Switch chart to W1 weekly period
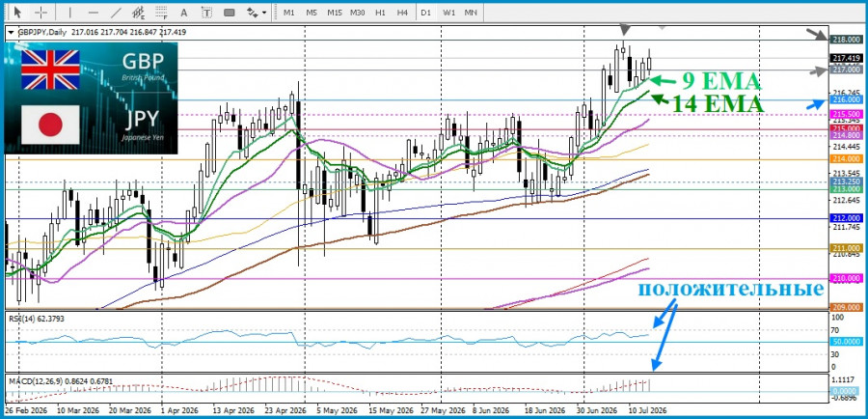868x419 pixels. [448, 13]
